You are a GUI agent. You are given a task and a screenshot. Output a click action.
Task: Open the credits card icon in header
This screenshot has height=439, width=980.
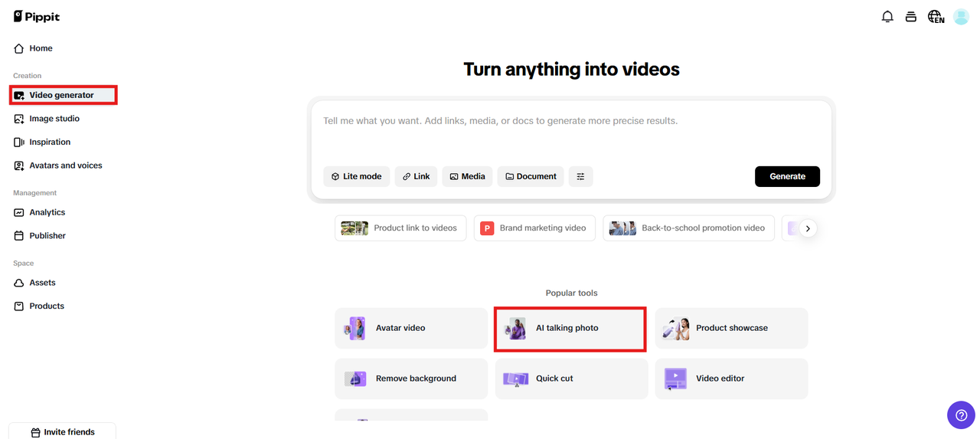(x=911, y=17)
